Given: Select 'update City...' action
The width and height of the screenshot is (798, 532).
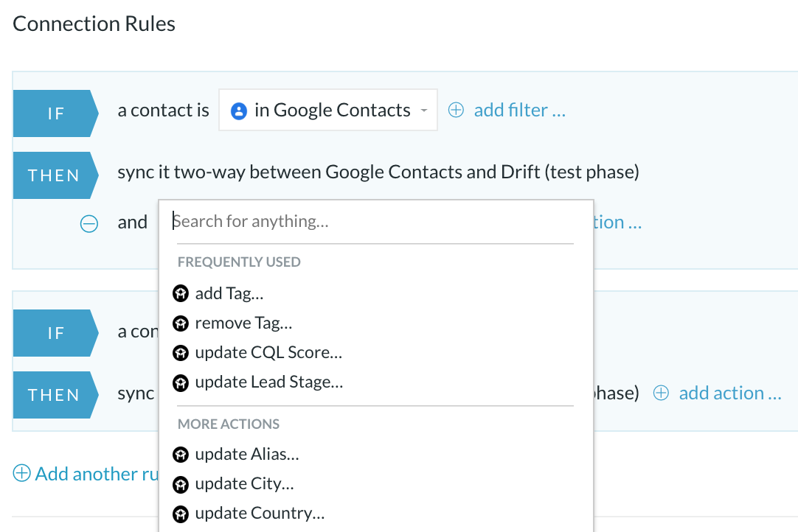Looking at the screenshot, I should 244,483.
